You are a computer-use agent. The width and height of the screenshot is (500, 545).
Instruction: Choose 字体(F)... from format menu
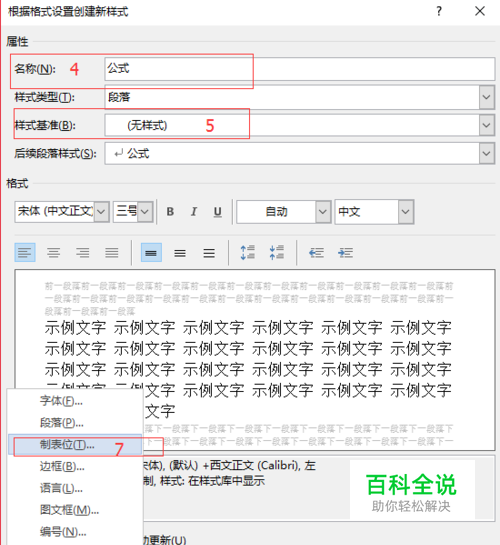point(75,401)
